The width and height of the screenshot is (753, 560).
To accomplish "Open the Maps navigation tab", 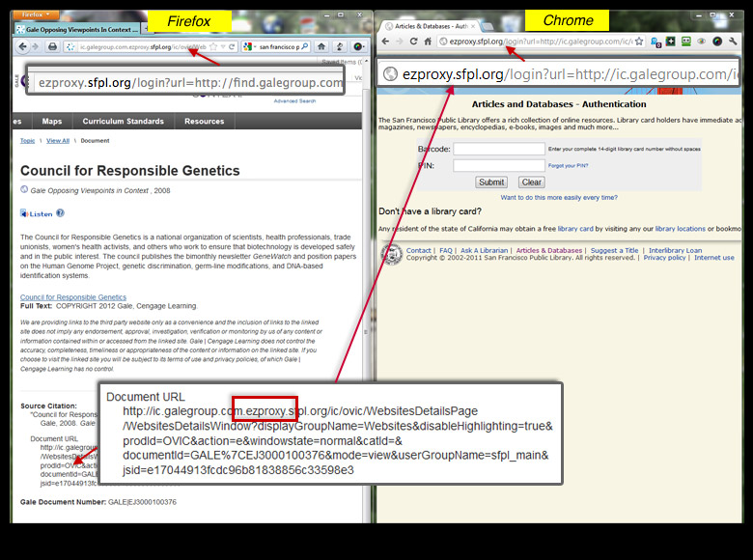I will point(51,122).
